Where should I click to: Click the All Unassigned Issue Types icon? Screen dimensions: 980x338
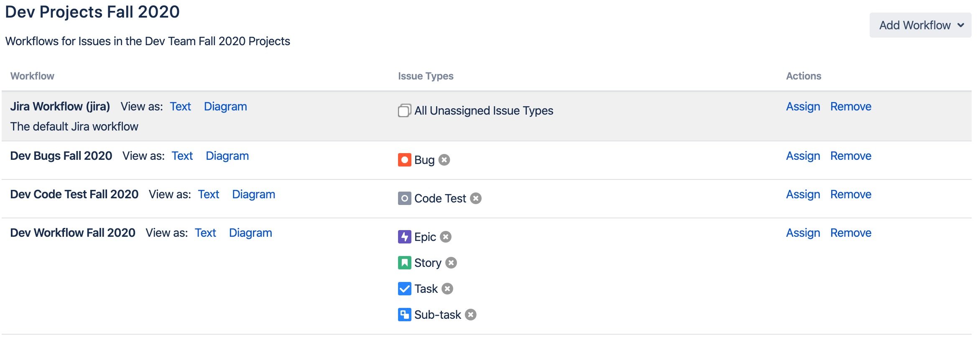click(x=404, y=110)
